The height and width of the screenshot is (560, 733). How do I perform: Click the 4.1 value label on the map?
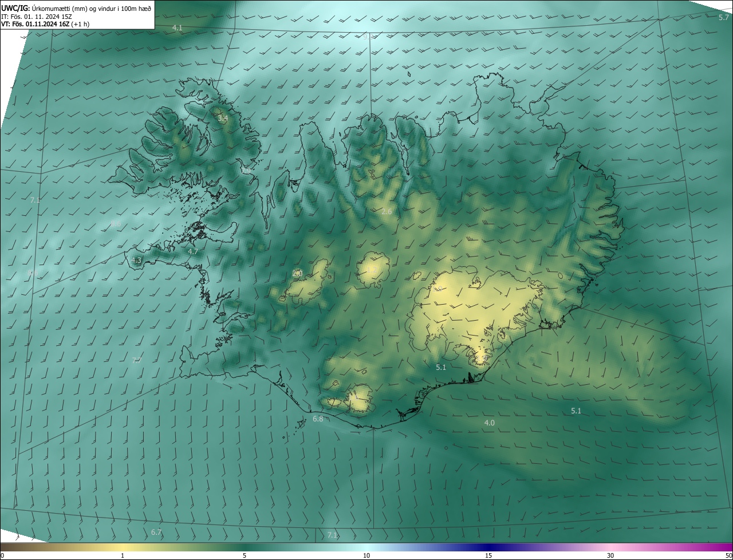pyautogui.click(x=178, y=27)
